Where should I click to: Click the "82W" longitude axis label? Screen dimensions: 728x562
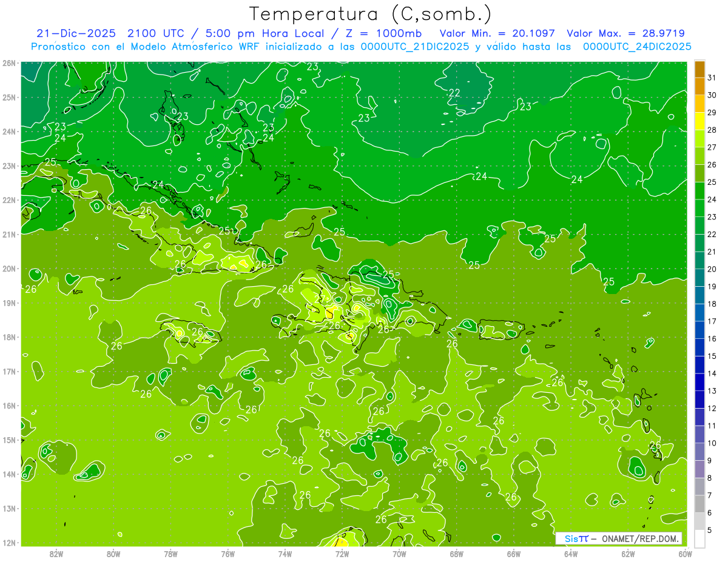point(56,554)
